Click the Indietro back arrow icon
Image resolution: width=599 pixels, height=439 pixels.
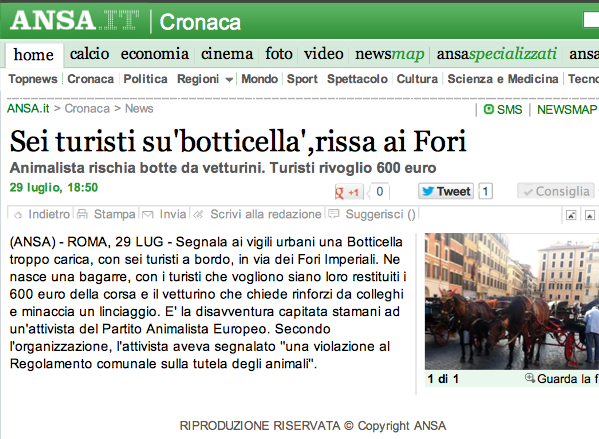18,215
